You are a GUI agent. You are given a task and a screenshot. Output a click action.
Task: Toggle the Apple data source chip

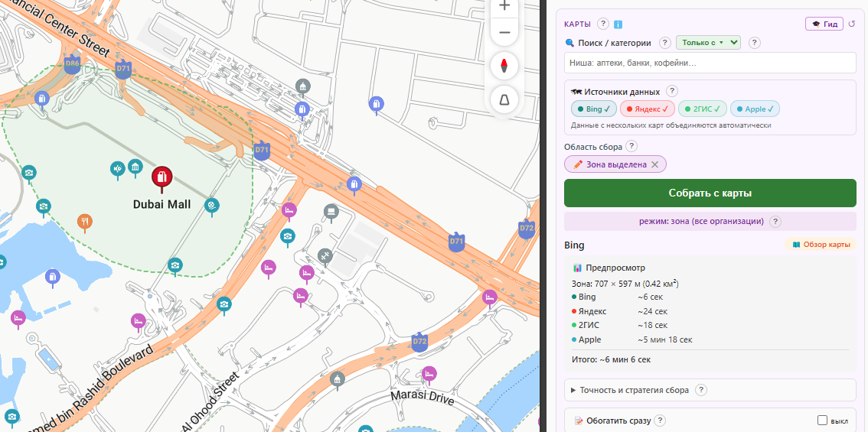click(755, 109)
